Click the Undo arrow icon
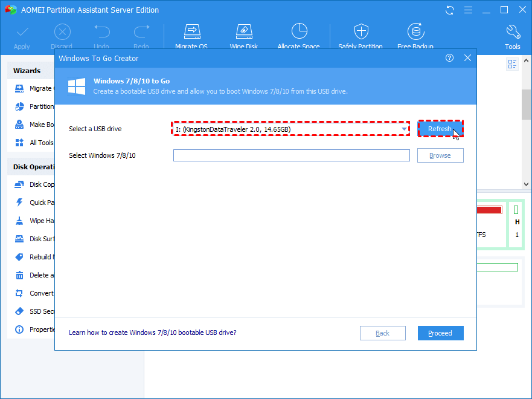 (x=102, y=31)
